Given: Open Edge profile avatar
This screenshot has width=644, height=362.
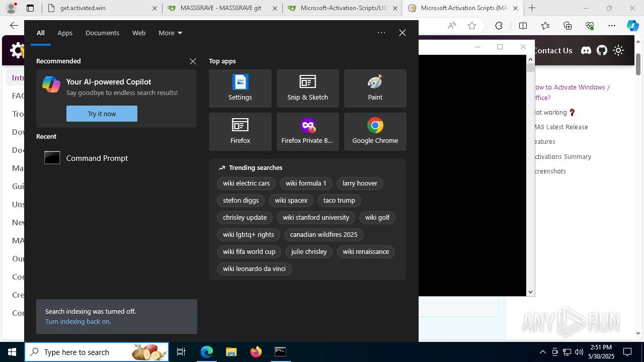Looking at the screenshot, I should (x=11, y=8).
